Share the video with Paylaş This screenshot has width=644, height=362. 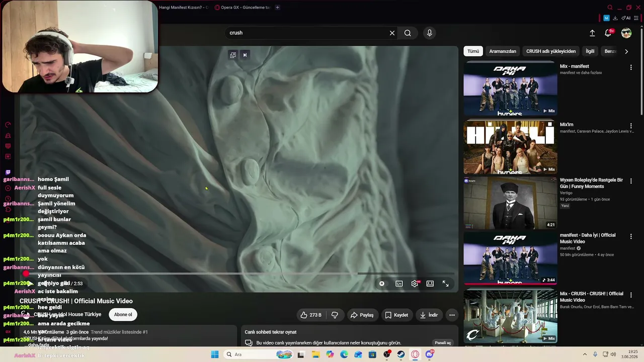pyautogui.click(x=362, y=315)
